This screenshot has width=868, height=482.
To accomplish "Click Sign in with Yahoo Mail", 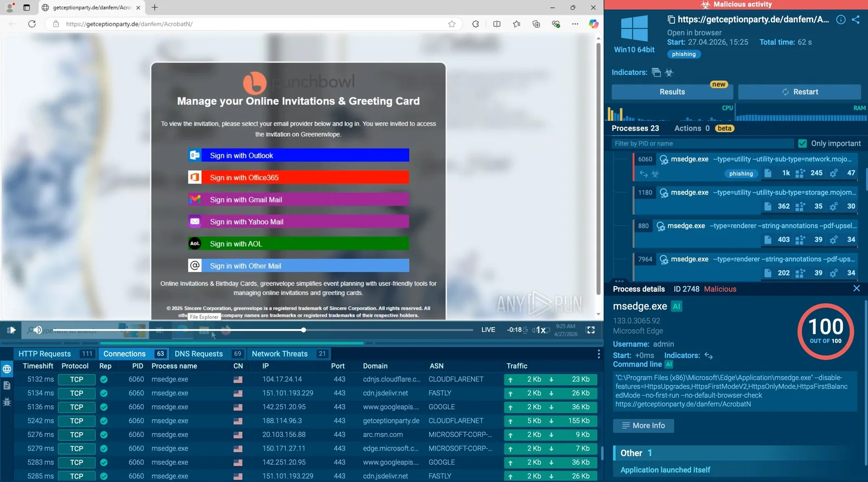I will (x=298, y=222).
